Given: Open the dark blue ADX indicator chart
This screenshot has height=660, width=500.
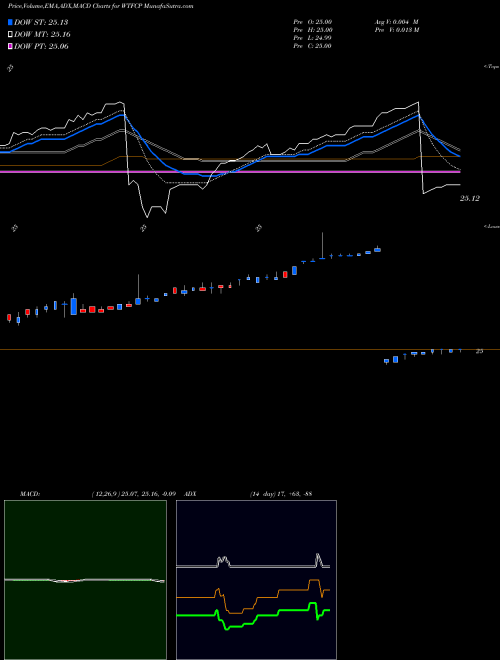Looking at the screenshot, I should 256,580.
